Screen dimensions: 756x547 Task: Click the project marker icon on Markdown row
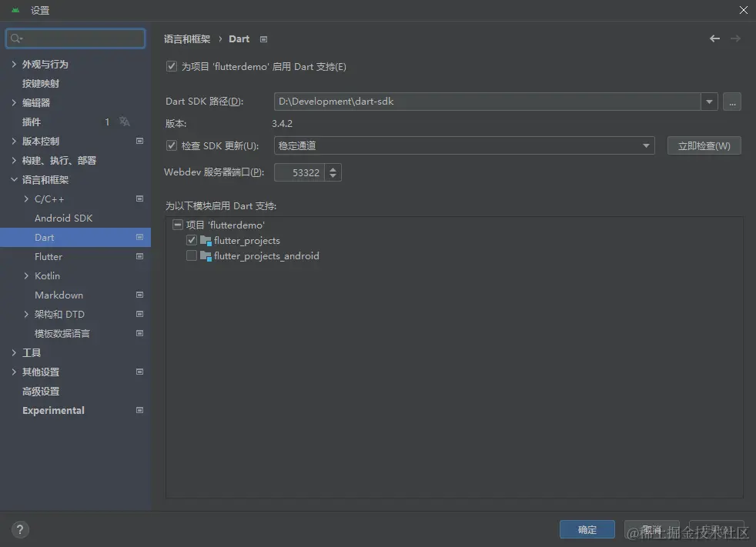(139, 295)
